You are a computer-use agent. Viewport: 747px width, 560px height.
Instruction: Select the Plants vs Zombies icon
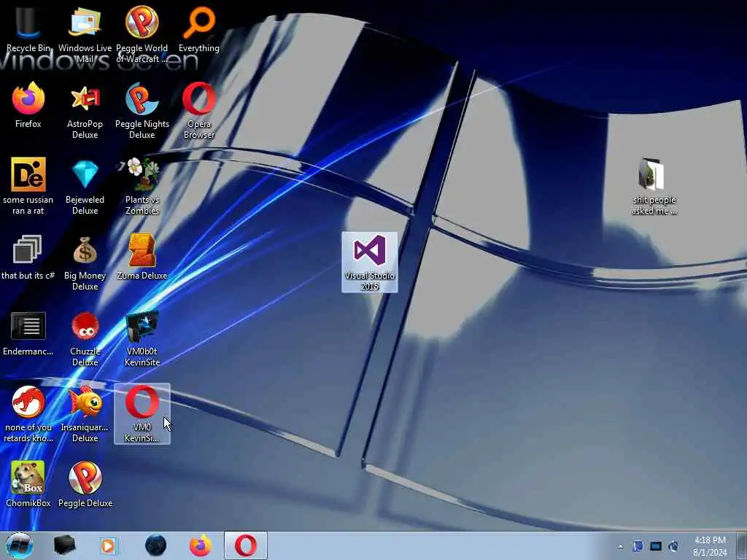click(x=142, y=186)
